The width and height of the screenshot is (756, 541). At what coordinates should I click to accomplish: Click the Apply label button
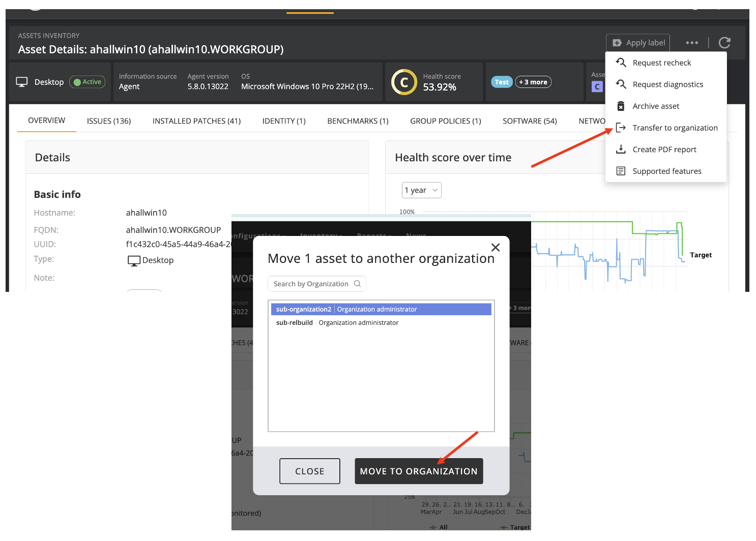coord(638,43)
